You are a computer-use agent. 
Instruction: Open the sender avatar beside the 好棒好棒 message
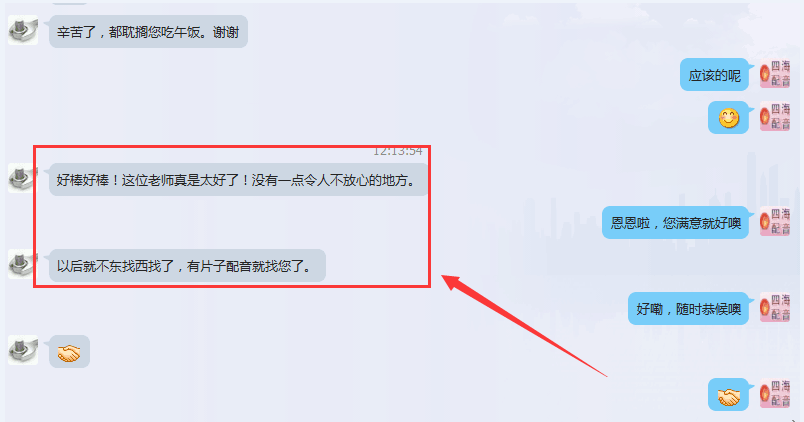pos(23,178)
